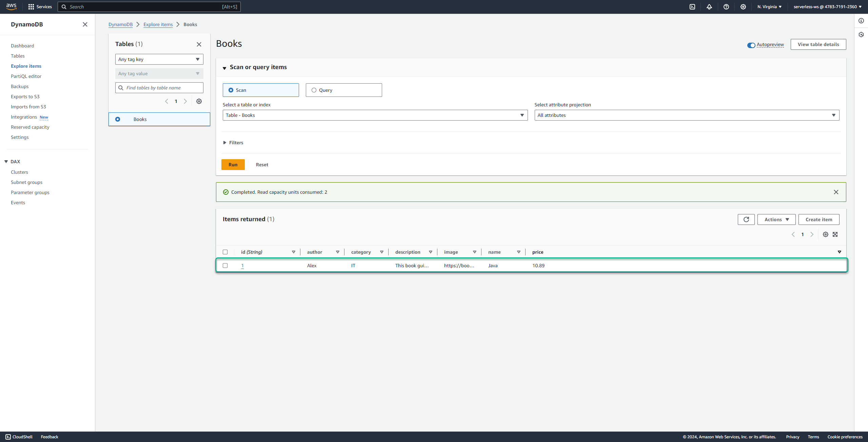Open the help question mark icon
The height and width of the screenshot is (442, 868).
pyautogui.click(x=726, y=7)
